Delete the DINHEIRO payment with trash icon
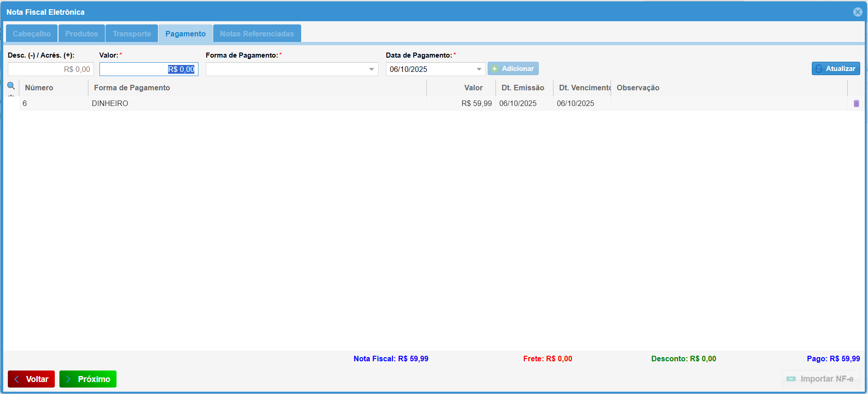Screen dimensions: 868x394 (856, 104)
